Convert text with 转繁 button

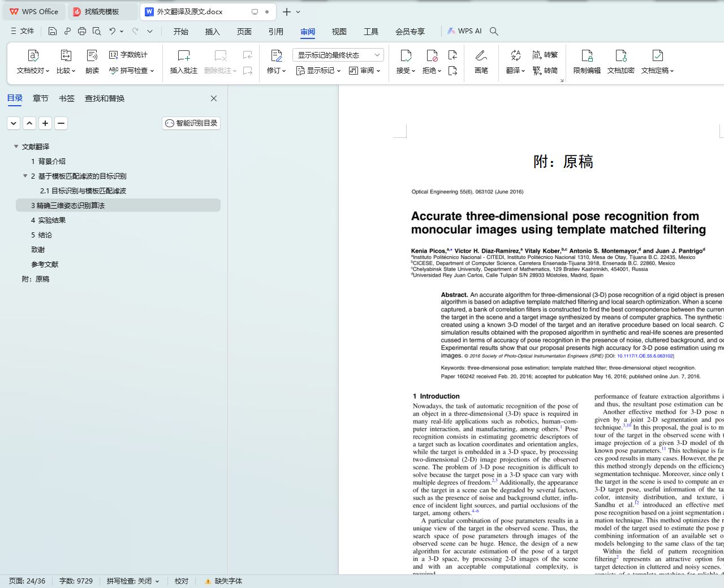click(545, 55)
